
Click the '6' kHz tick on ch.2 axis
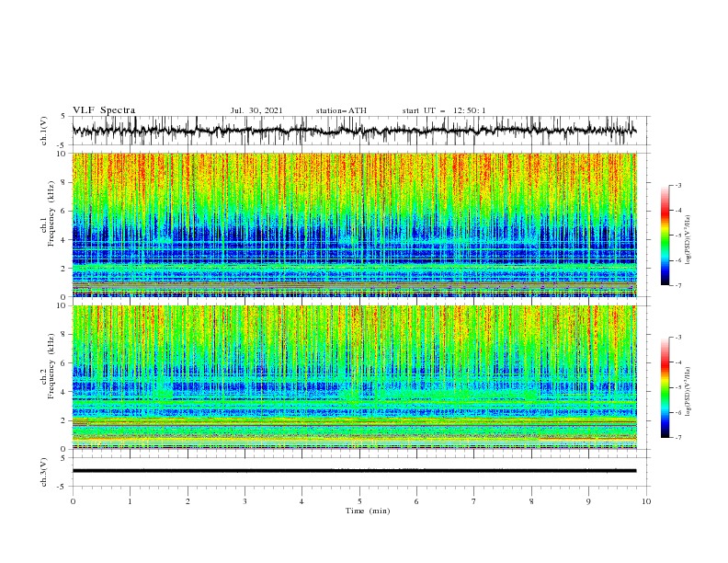pos(65,362)
